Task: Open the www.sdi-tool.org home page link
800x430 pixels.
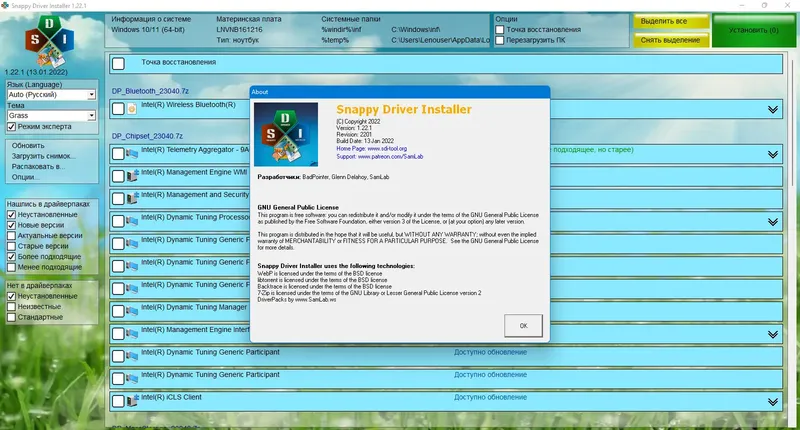Action: click(387, 148)
